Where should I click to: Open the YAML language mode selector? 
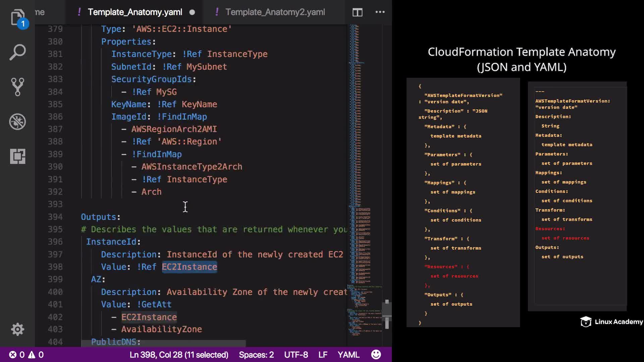(348, 355)
